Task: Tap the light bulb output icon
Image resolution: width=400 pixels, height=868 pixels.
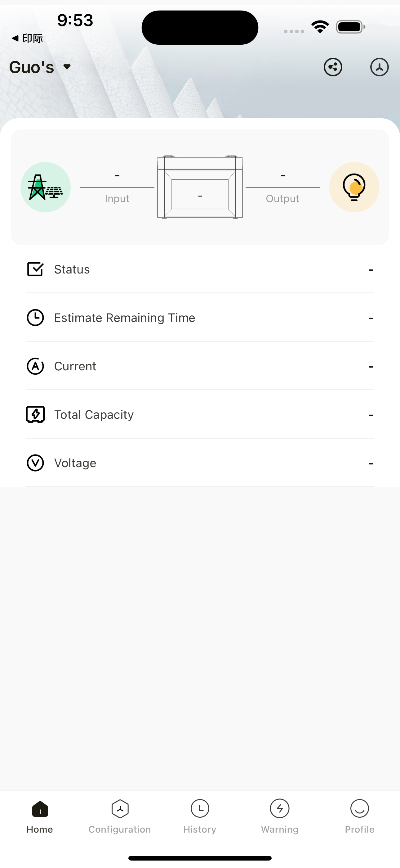Action: click(x=354, y=187)
